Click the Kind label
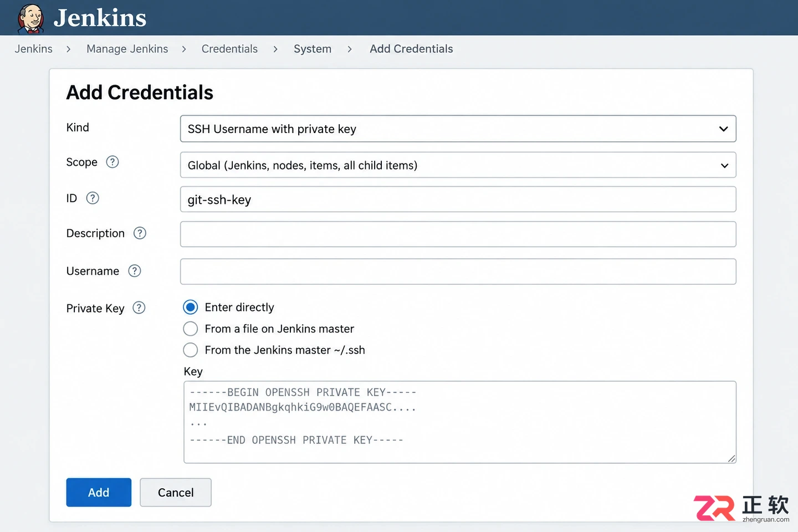 coord(78,127)
